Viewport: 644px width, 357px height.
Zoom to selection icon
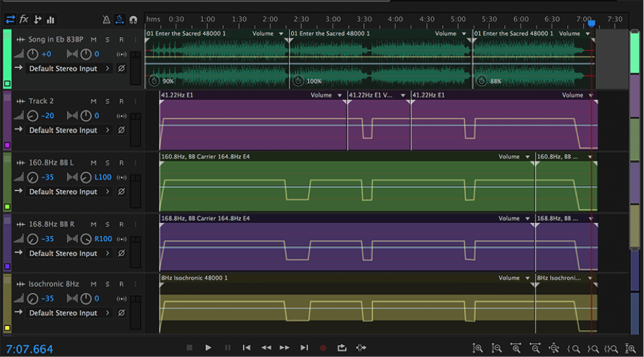611,349
